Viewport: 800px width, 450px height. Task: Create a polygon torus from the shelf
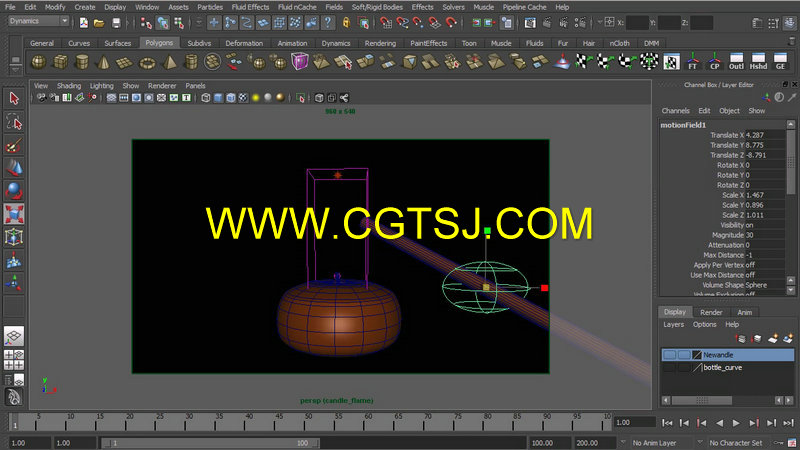click(x=147, y=62)
